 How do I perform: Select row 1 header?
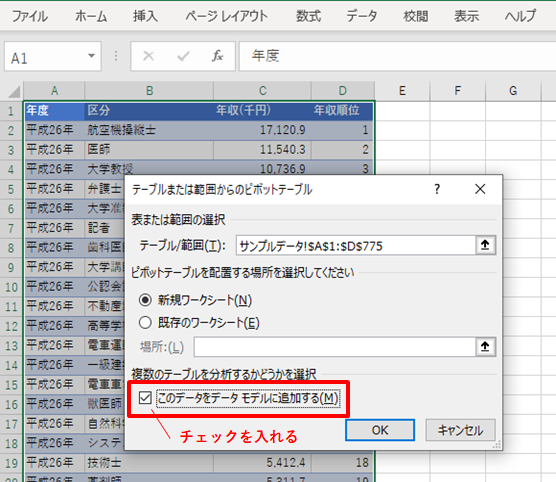(11, 111)
